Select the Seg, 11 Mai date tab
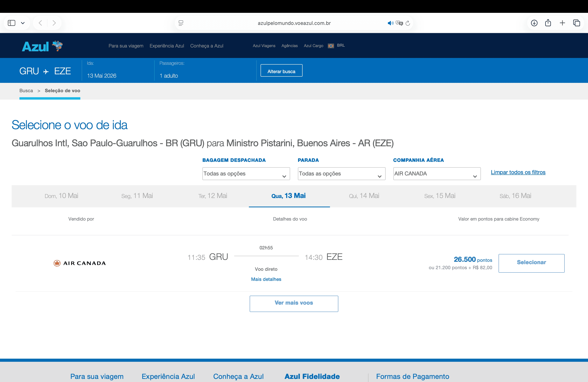Image resolution: width=588 pixels, height=382 pixels. tap(137, 196)
